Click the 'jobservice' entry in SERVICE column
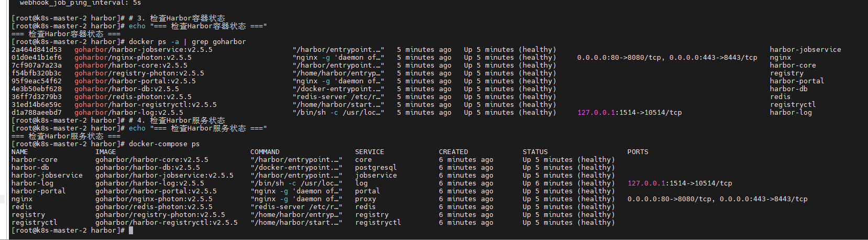 point(376,176)
